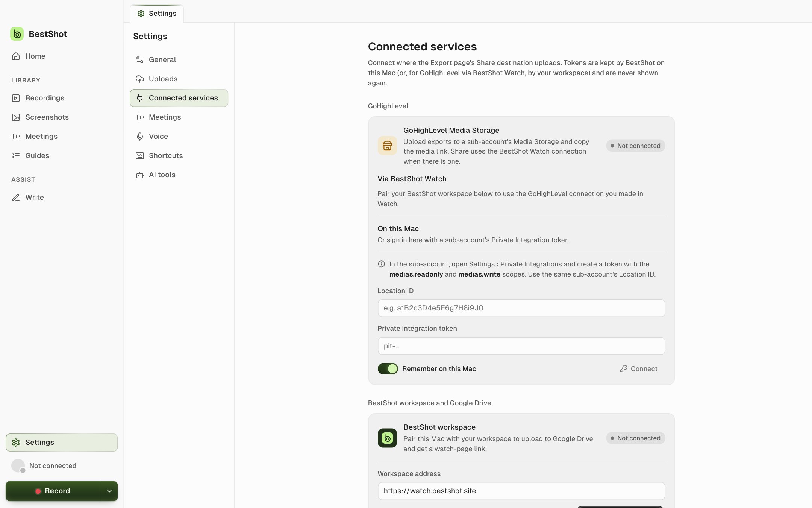The width and height of the screenshot is (812, 508).
Task: Click the GoHighLevel Media Storage storefront icon
Action: tap(387, 146)
